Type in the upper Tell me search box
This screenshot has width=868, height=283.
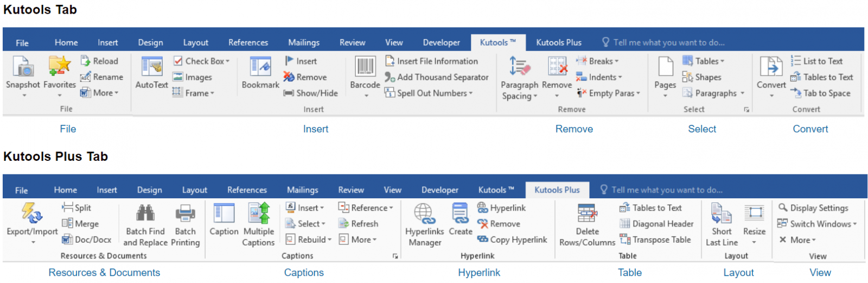pyautogui.click(x=668, y=42)
